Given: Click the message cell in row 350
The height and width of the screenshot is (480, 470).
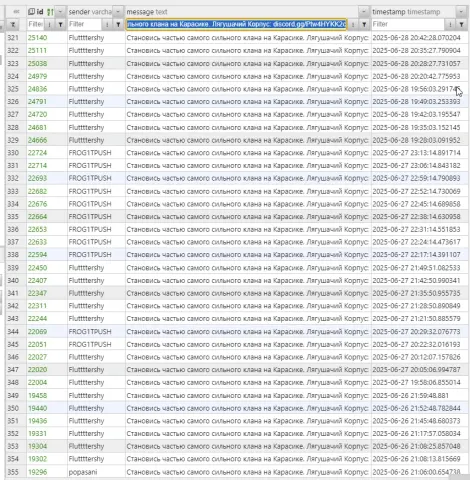Looking at the screenshot, I should [x=248, y=408].
